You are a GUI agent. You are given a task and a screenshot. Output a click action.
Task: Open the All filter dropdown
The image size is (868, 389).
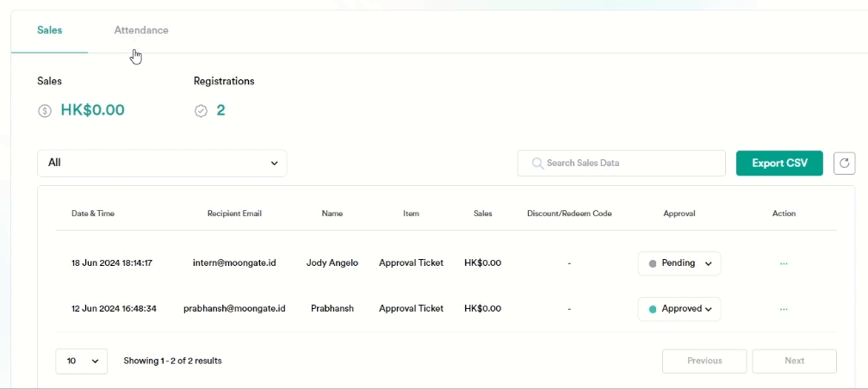pos(162,163)
